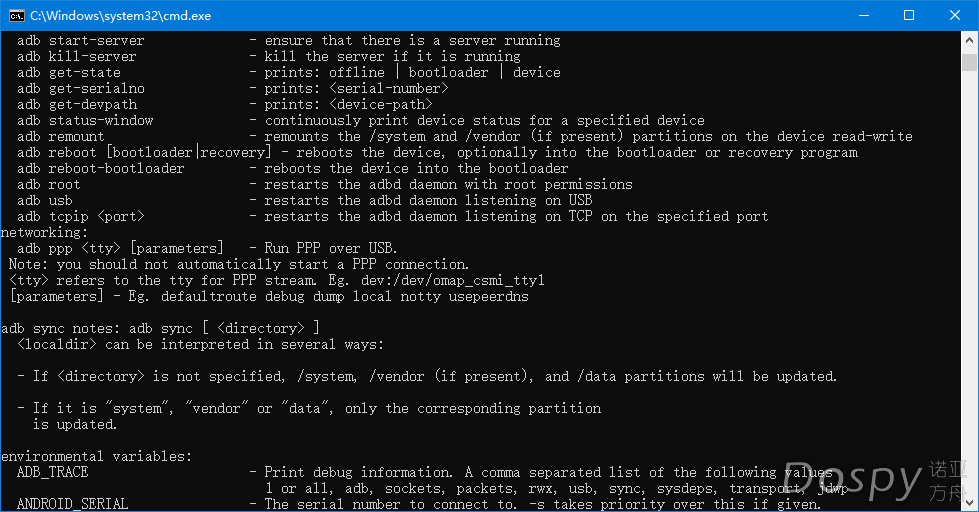The width and height of the screenshot is (979, 512).
Task: Click the 'adb kill-server' command text
Action: pyautogui.click(x=77, y=57)
